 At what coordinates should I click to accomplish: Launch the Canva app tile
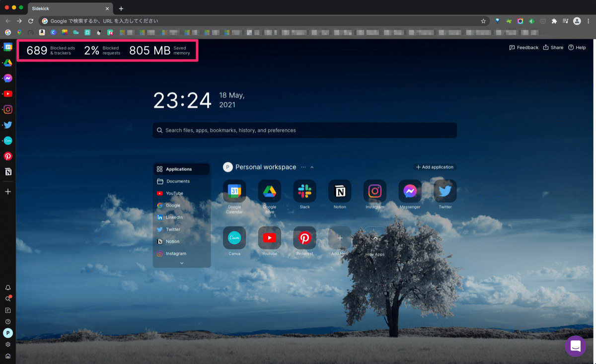pyautogui.click(x=234, y=238)
